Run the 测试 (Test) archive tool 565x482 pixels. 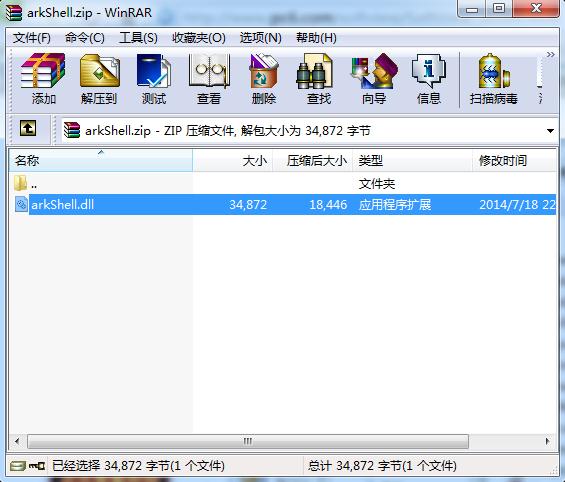pyautogui.click(x=154, y=79)
